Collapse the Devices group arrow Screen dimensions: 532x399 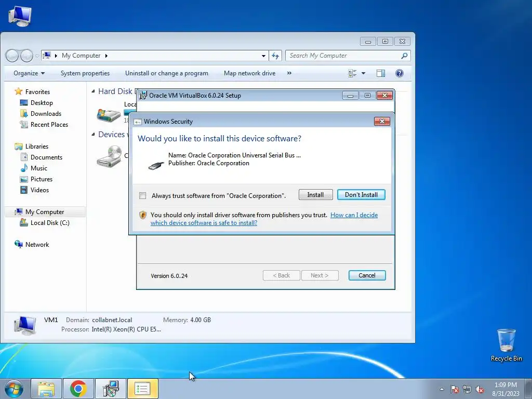pyautogui.click(x=93, y=135)
